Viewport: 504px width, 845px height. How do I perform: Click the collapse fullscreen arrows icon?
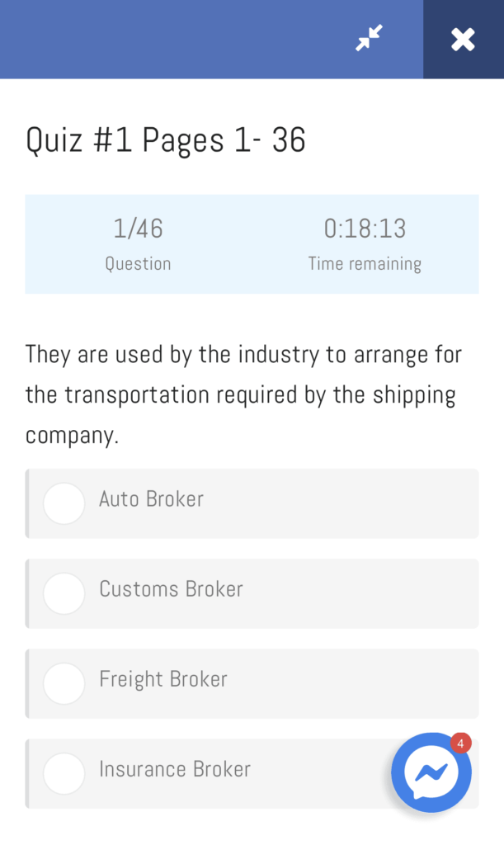(x=369, y=38)
